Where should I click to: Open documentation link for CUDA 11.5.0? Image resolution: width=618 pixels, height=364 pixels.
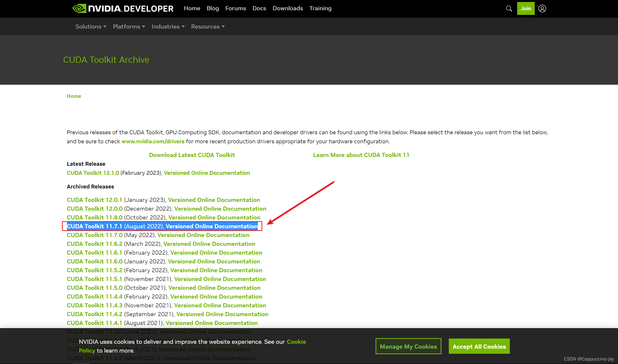pyautogui.click(x=214, y=288)
